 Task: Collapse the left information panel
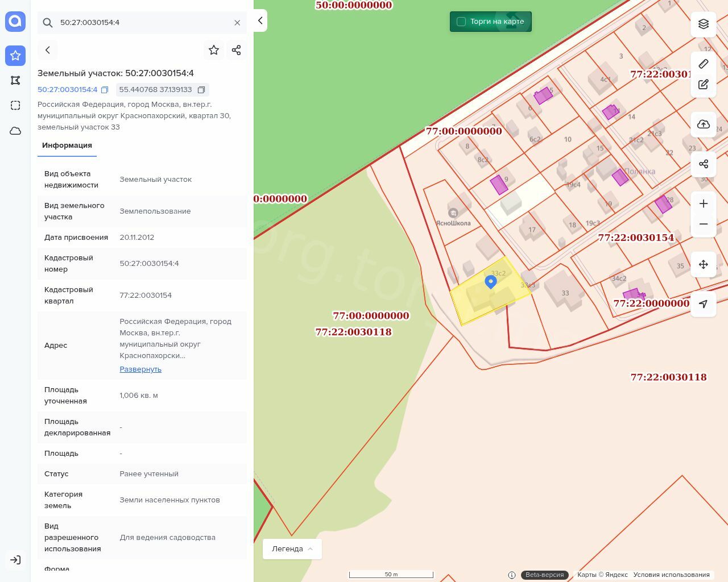pyautogui.click(x=260, y=20)
